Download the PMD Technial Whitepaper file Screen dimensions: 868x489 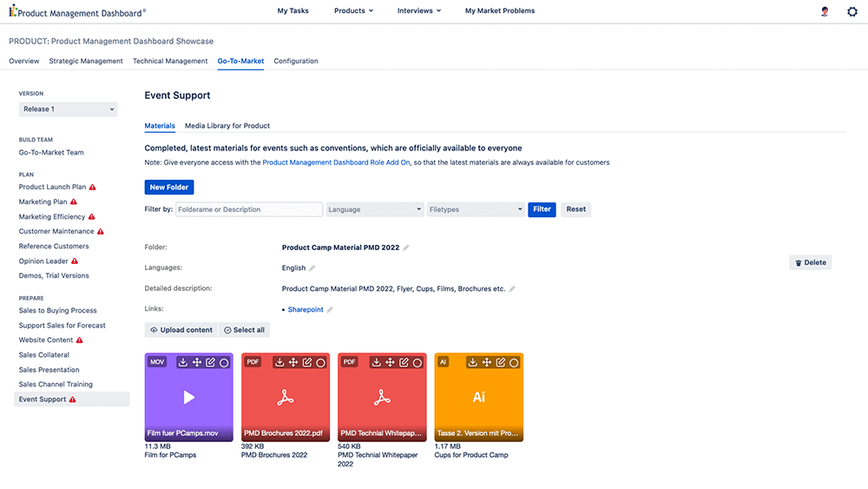[x=377, y=362]
